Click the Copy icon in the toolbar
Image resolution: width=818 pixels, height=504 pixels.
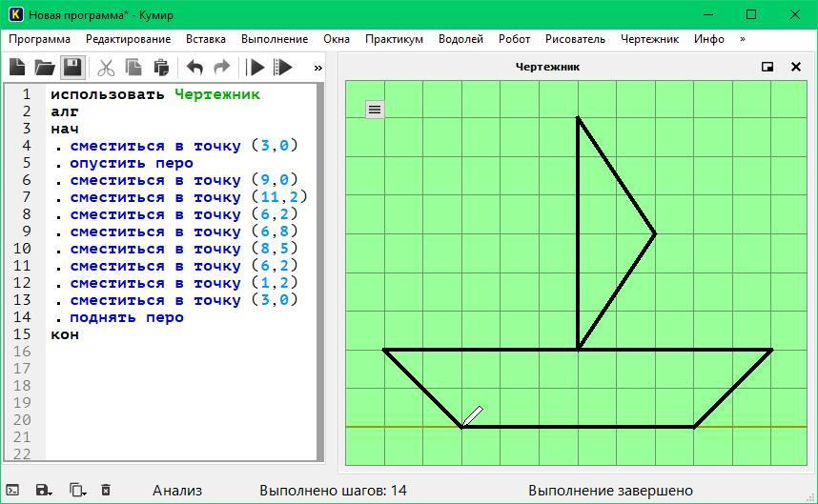coord(133,68)
